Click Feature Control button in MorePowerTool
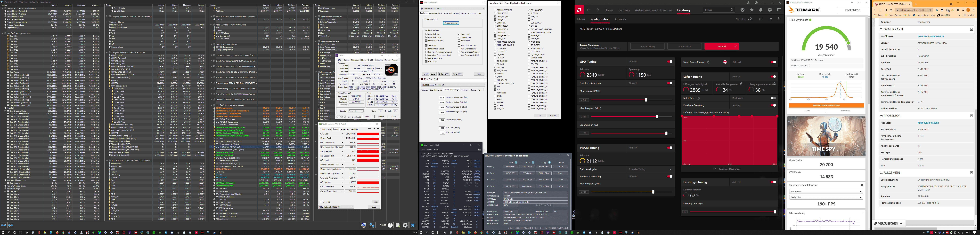The height and width of the screenshot is (235, 980). point(451,23)
